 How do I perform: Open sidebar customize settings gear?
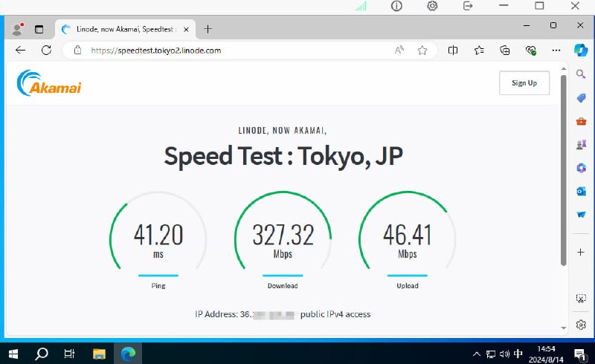[x=581, y=325]
